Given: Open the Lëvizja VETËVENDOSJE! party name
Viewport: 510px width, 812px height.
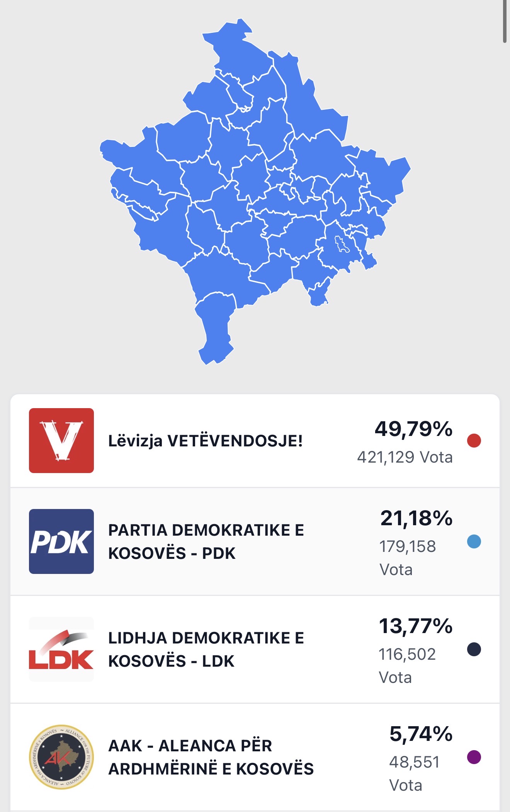Looking at the screenshot, I should (x=205, y=441).
